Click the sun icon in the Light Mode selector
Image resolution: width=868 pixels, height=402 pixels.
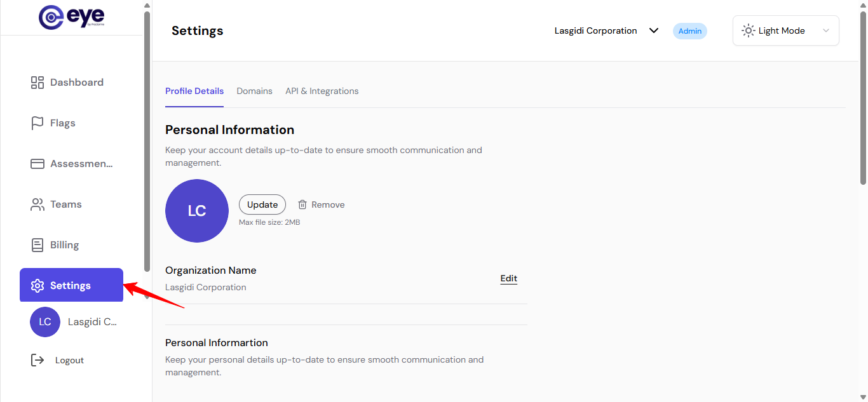pyautogui.click(x=749, y=30)
